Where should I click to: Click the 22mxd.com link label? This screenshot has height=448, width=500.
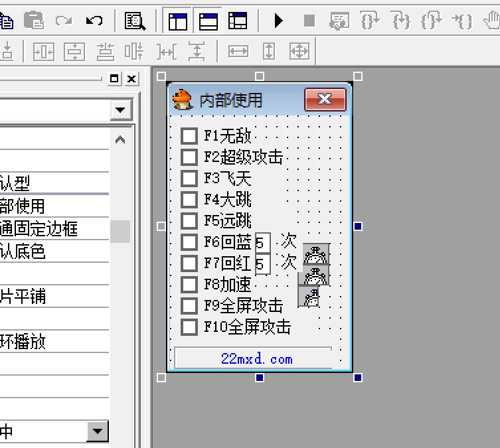(x=257, y=359)
